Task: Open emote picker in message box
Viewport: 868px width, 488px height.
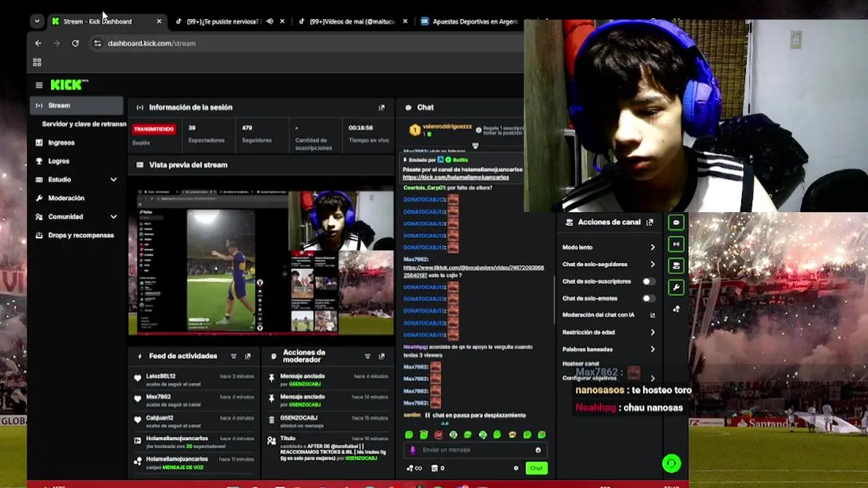Action: [538, 450]
